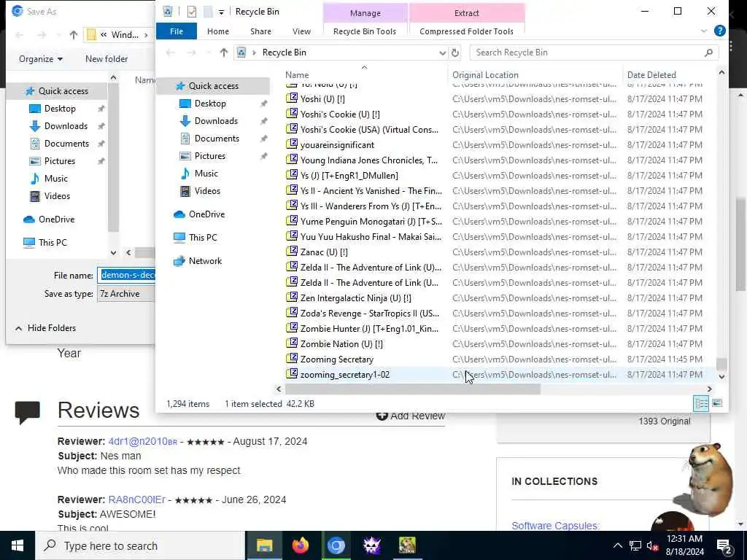Select the Zanac (U) [!] file
Image resolution: width=747 pixels, height=560 pixels.
(x=323, y=252)
